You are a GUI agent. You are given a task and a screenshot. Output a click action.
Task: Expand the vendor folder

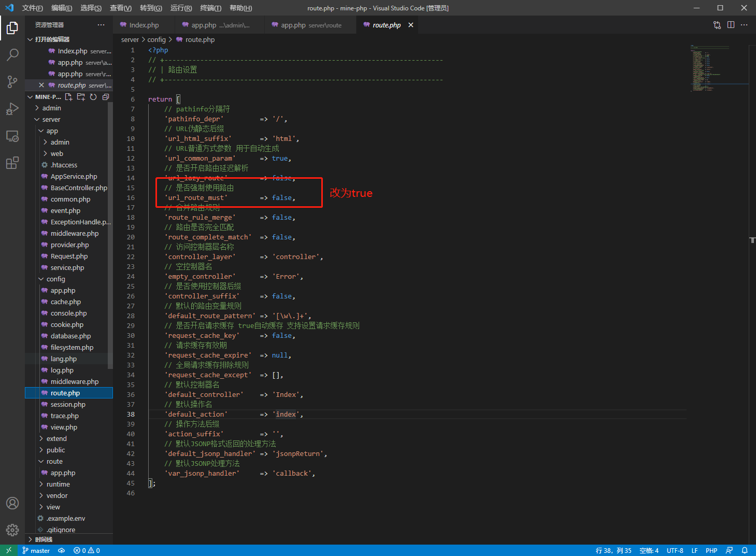point(69,495)
